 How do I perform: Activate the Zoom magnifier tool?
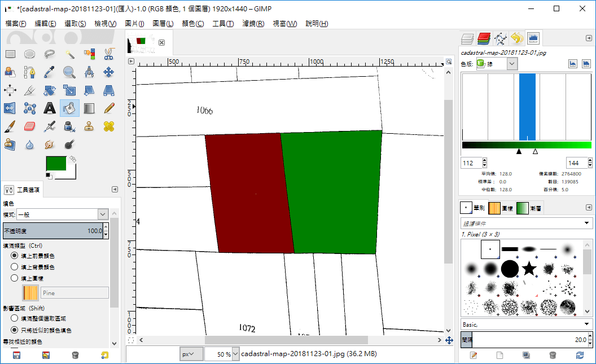point(69,72)
